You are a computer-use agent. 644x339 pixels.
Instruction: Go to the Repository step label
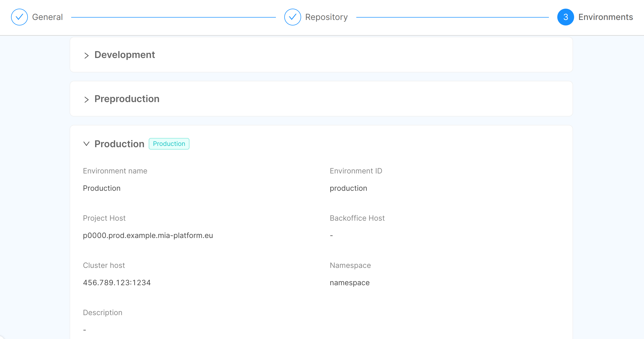tap(326, 17)
